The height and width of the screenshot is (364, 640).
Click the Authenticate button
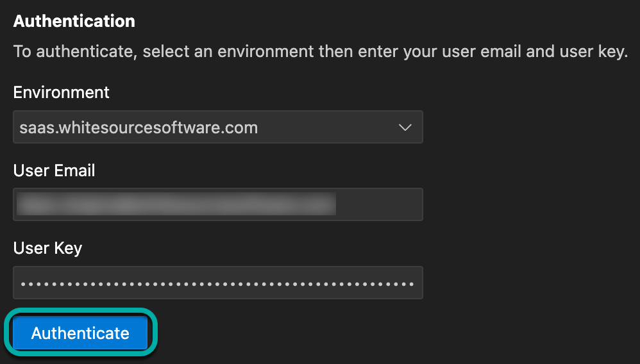click(x=80, y=333)
